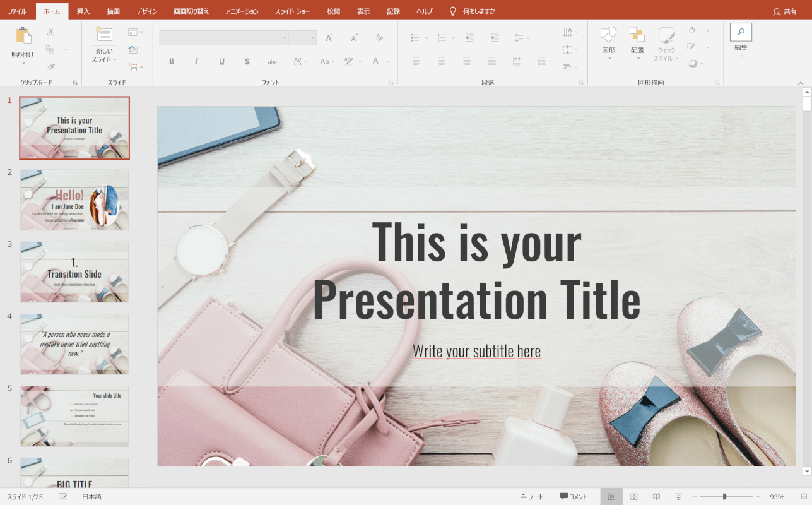Image resolution: width=812 pixels, height=505 pixels.
Task: Open the Insert (挿入) tab
Action: [83, 11]
